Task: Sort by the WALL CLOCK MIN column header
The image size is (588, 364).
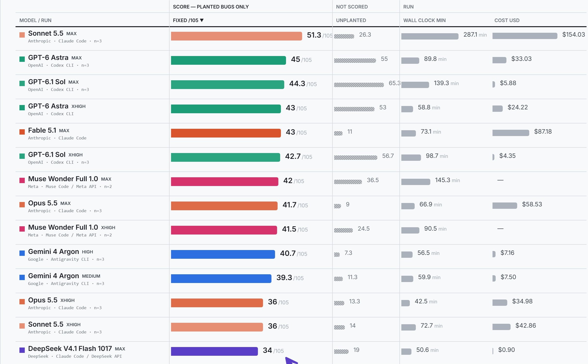Action: tap(424, 20)
